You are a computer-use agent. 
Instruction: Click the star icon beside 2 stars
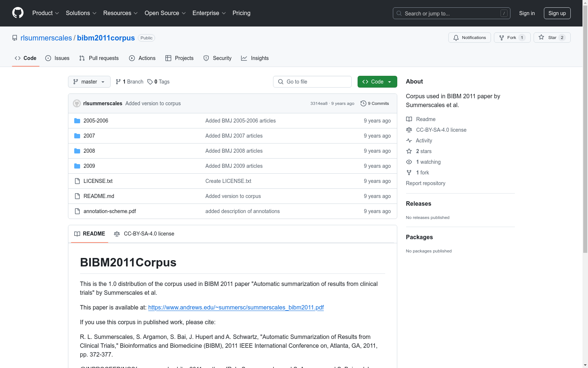pos(409,151)
